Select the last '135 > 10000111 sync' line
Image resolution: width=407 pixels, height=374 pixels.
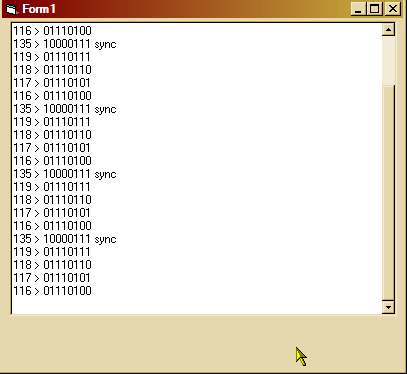click(x=65, y=239)
